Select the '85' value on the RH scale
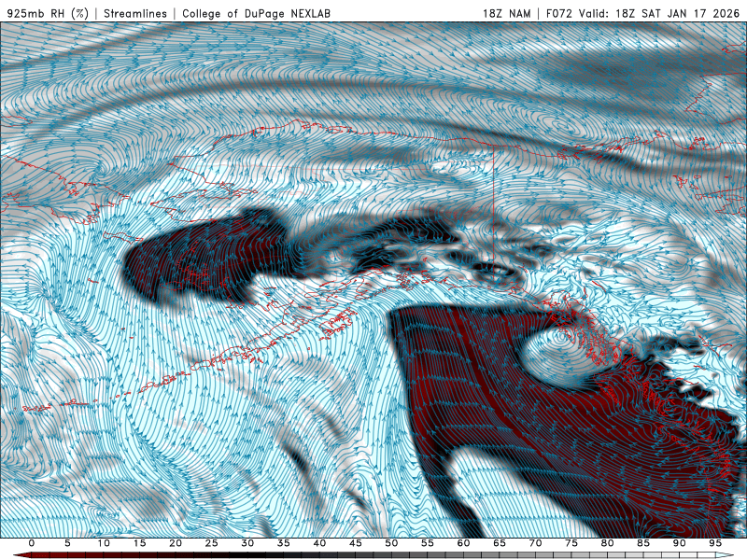This screenshot has width=747, height=560. [643, 543]
